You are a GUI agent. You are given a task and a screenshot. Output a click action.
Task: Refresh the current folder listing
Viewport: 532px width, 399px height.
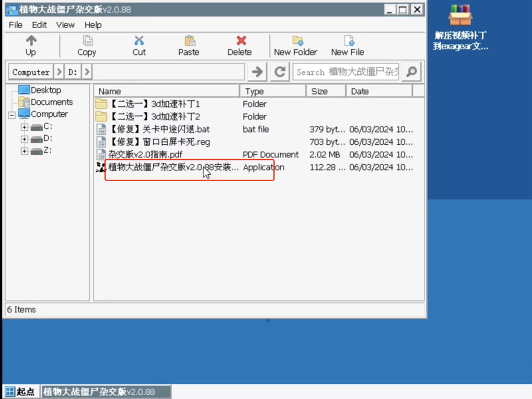[x=280, y=72]
